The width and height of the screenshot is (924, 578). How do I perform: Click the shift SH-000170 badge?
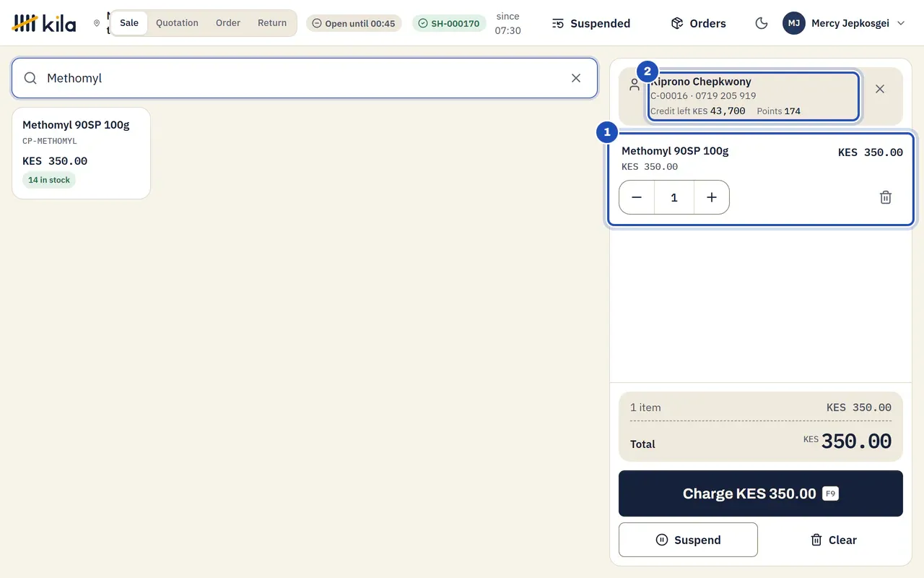449,23
